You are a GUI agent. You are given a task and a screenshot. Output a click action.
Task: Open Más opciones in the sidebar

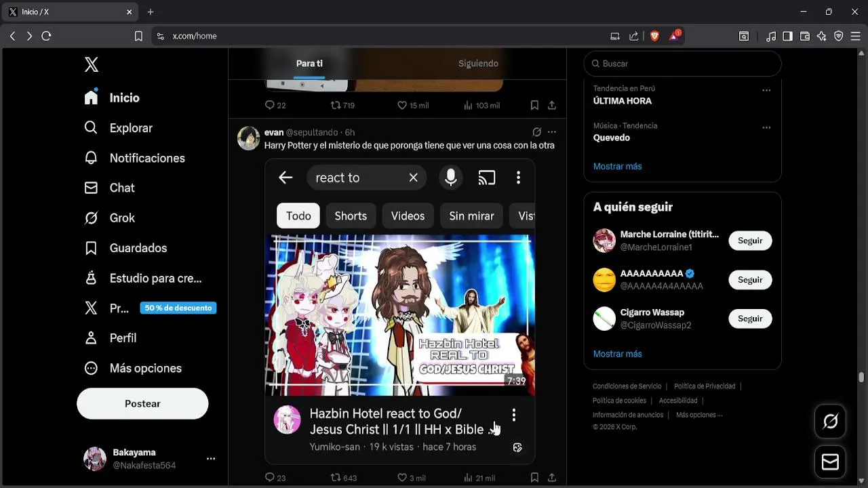click(x=132, y=368)
